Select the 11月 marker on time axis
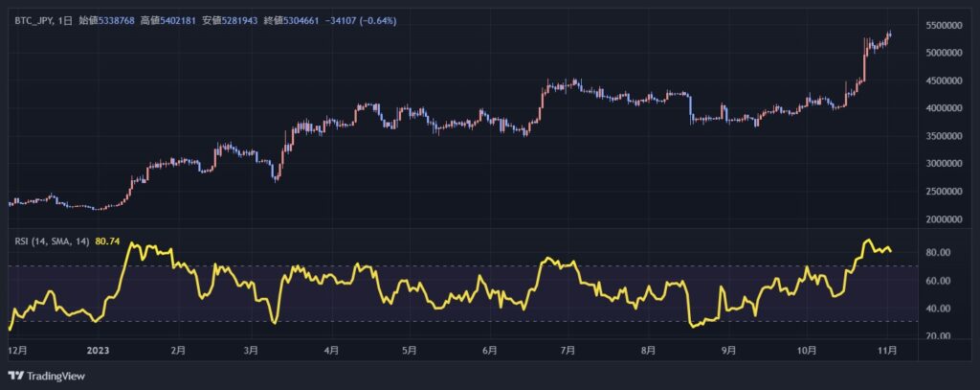The image size is (980, 390). point(886,351)
